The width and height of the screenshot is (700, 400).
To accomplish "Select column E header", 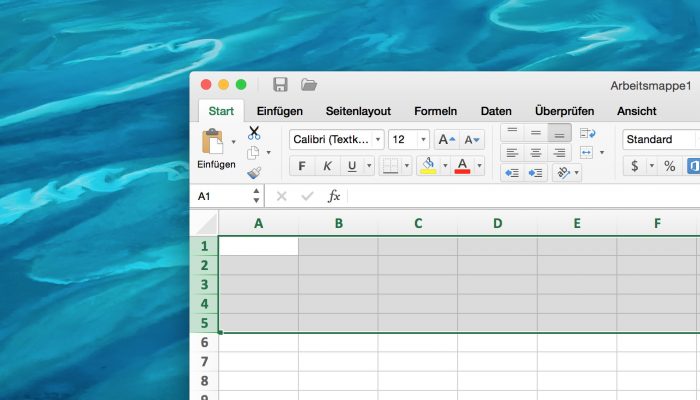I will (577, 223).
